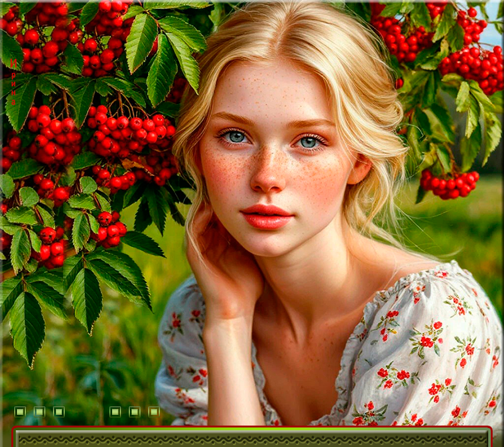Click the rounded red top-left corner of bottom frame
504x447 pixels.
click(15, 430)
